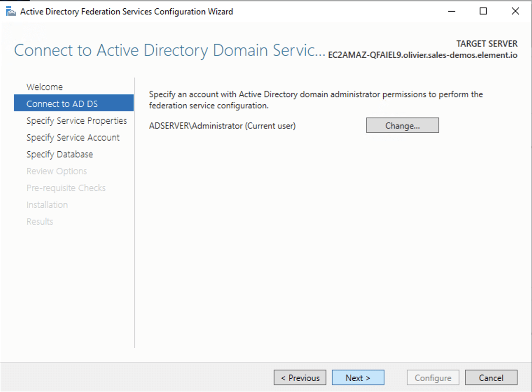Open the Specify Service Account step
Image resolution: width=532 pixels, height=392 pixels.
73,137
